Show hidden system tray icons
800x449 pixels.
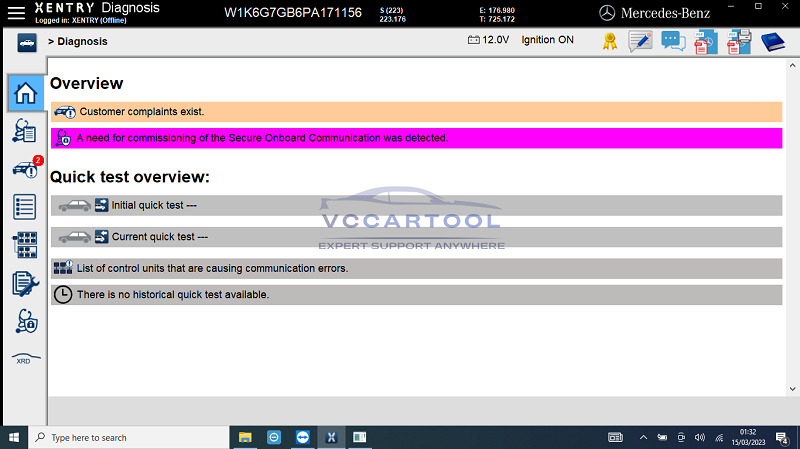click(643, 438)
